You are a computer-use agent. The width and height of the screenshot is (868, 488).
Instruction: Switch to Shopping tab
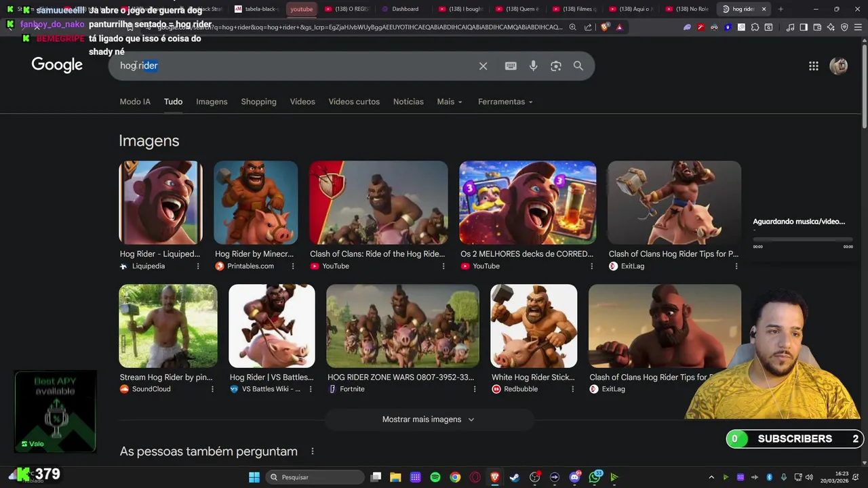(258, 102)
